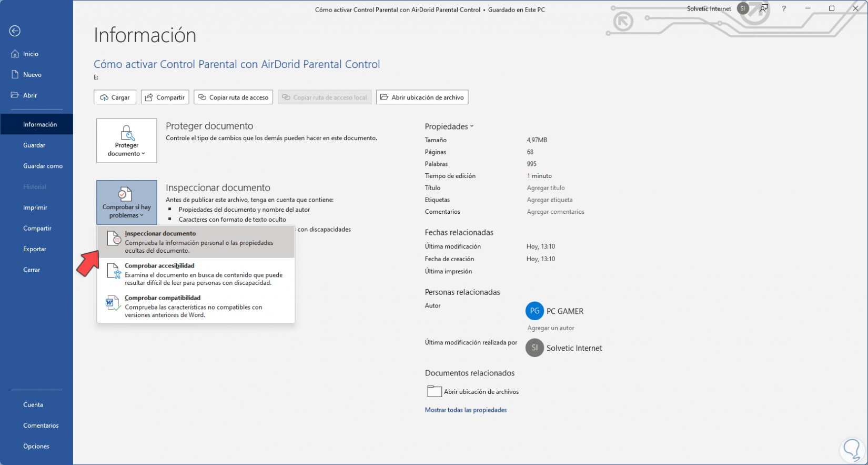
Task: Click the document title heading link
Action: pos(237,64)
